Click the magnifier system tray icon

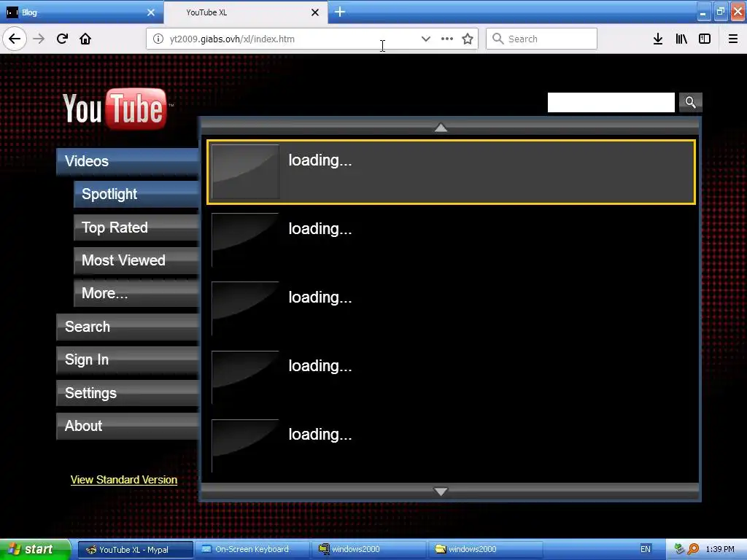click(x=694, y=550)
